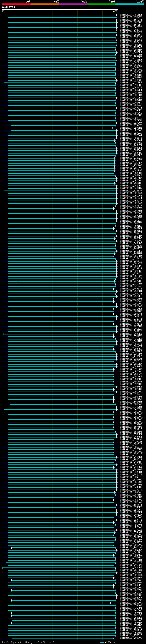
Task: Open hit UniRef100_B6UGR9
Action: (131, 52)
